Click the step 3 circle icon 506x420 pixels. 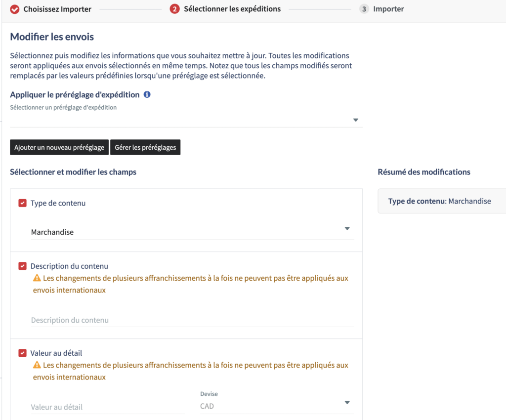[x=364, y=9]
